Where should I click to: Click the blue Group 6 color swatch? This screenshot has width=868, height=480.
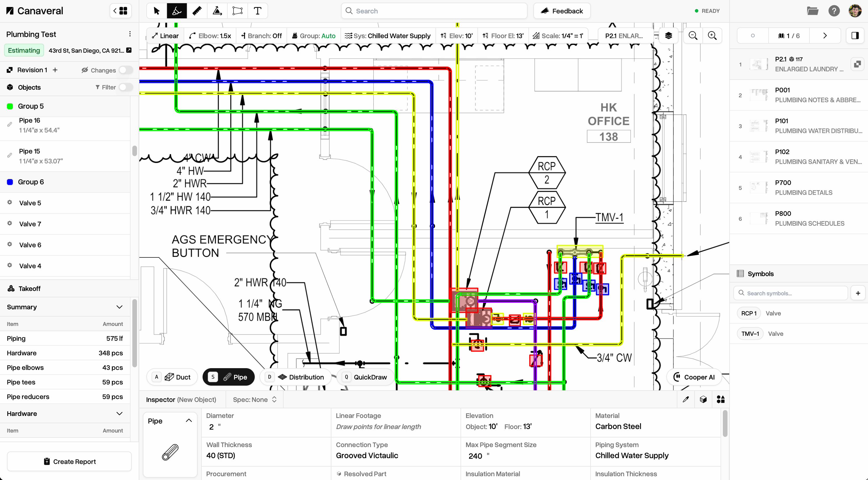point(10,182)
